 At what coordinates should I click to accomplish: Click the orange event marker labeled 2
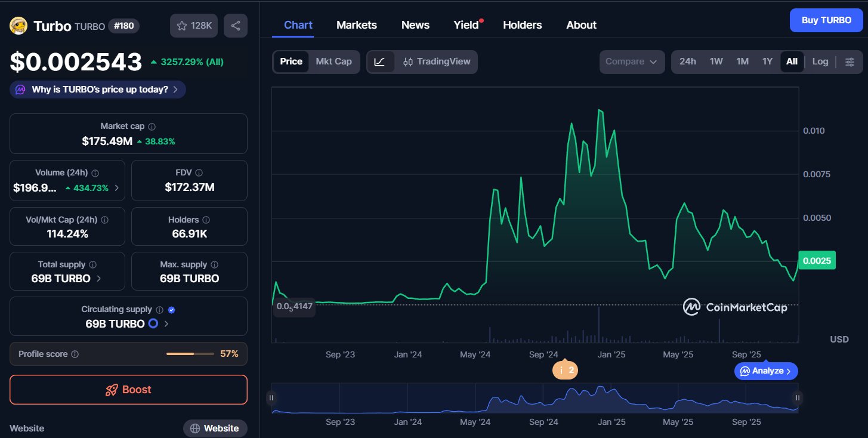point(565,370)
